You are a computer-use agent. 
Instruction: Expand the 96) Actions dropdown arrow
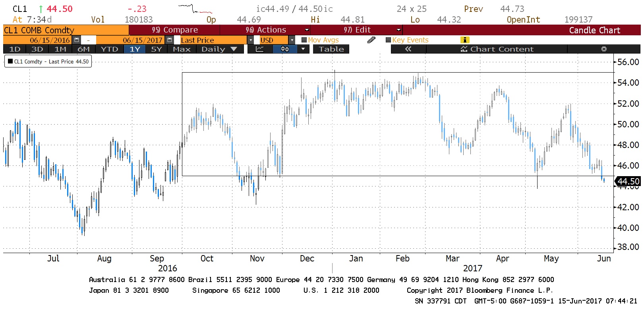pyautogui.click(x=307, y=30)
